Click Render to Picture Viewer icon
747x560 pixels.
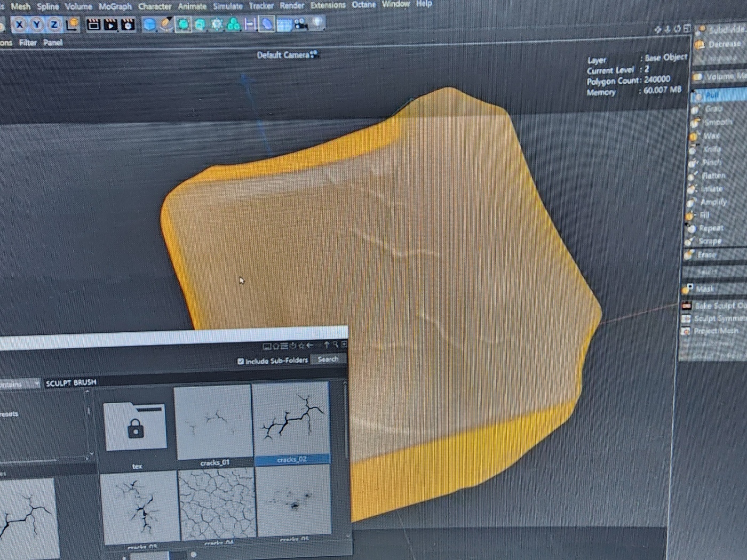click(110, 25)
